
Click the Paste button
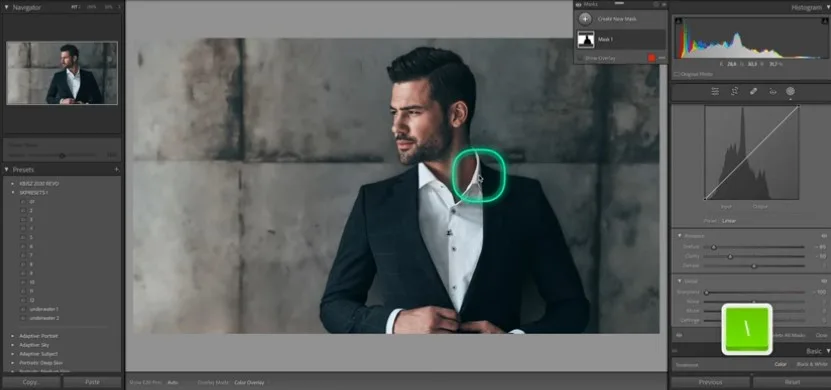(x=92, y=382)
